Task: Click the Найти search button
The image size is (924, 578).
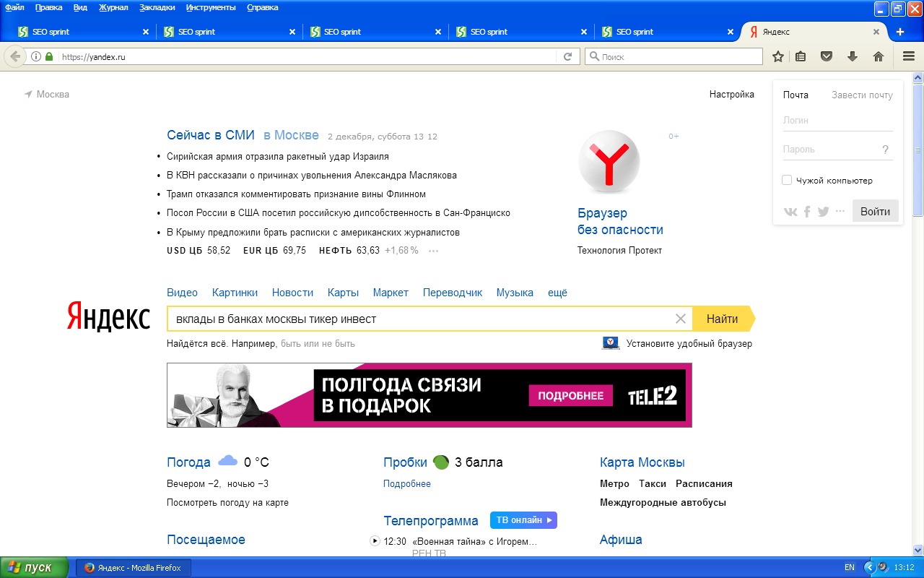Action: tap(723, 319)
